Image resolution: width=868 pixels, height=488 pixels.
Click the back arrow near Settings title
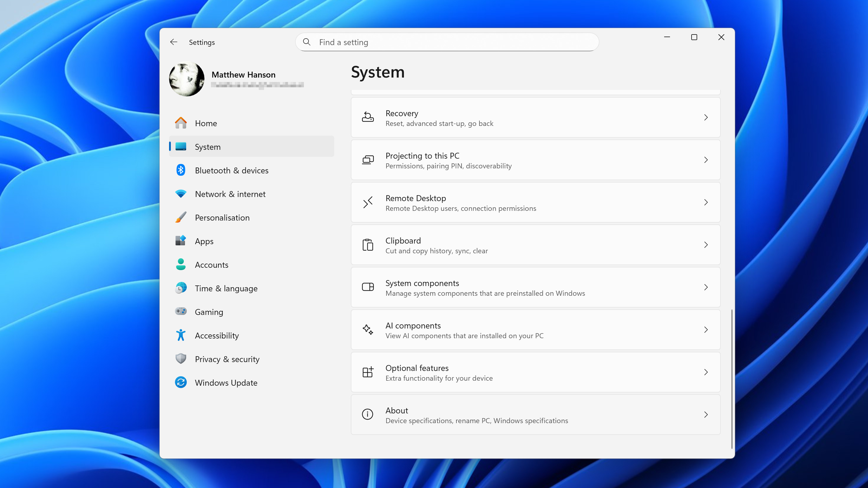point(173,42)
